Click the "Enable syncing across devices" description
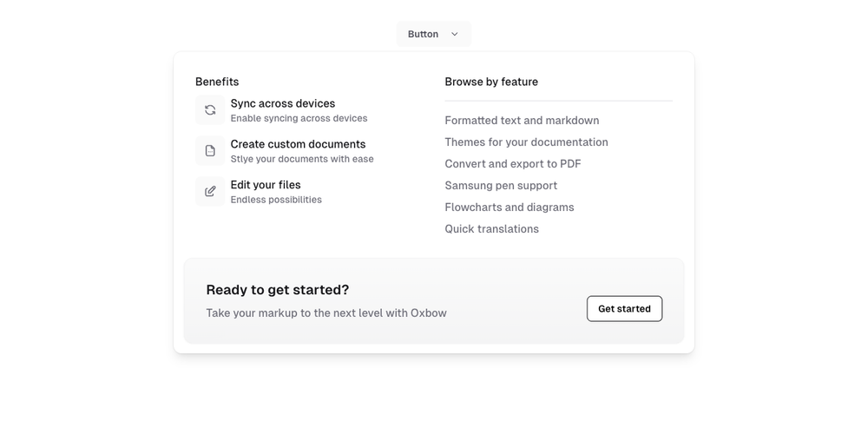This screenshot has height=441, width=868. click(x=299, y=118)
